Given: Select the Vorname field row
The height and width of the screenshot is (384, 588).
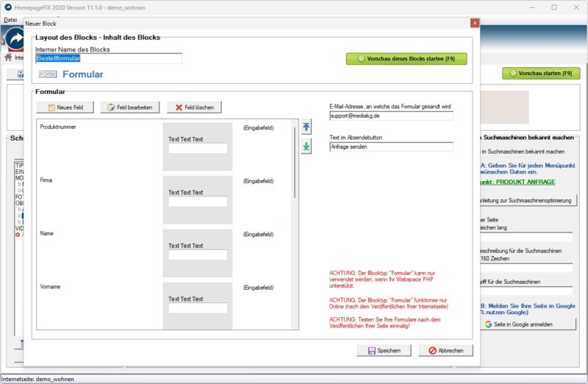Looking at the screenshot, I should 164,305.
